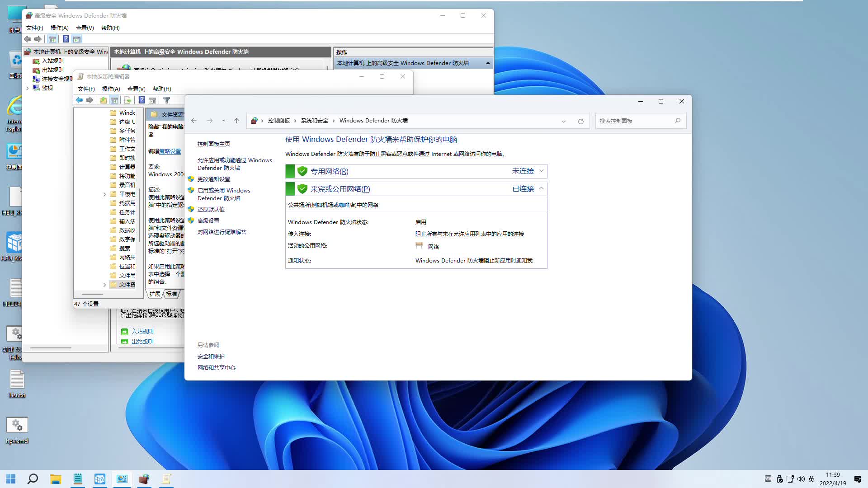Collapse the actions pane header arrow
The height and width of the screenshot is (488, 868).
point(488,63)
